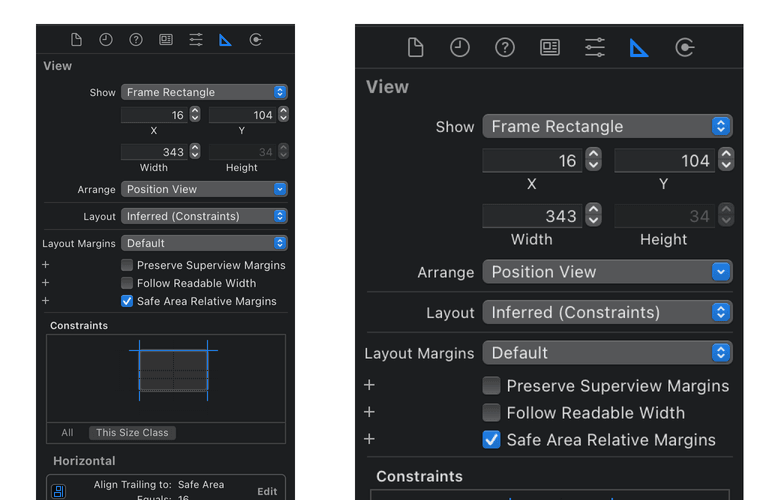Add variation for Safe Area Margins, left panel
Viewport: 780px width, 500px height.
point(46,300)
